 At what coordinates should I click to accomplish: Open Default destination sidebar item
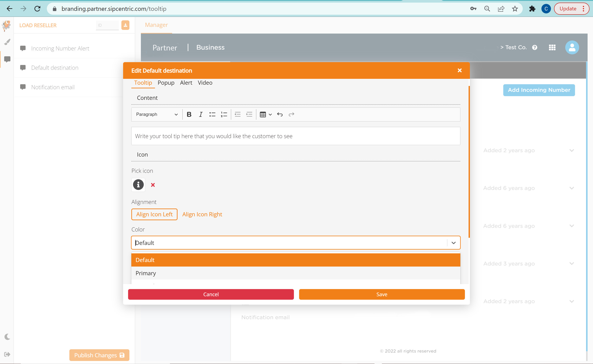(69, 68)
